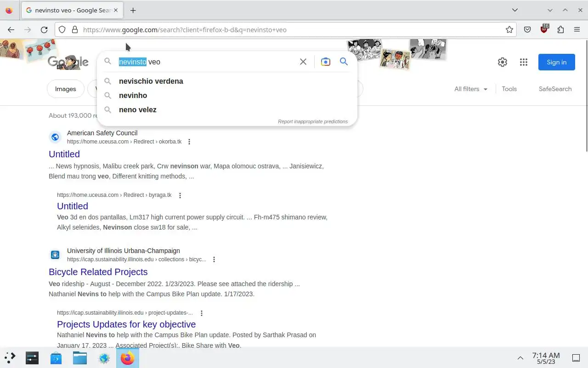
Task: Open a new tab with plus button
Action: point(133,10)
